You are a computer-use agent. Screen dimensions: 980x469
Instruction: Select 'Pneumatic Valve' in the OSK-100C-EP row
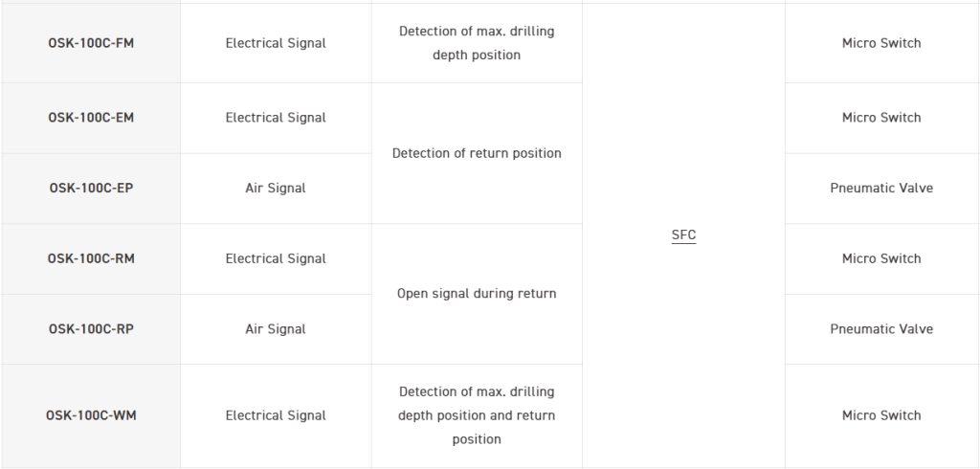[x=881, y=189]
